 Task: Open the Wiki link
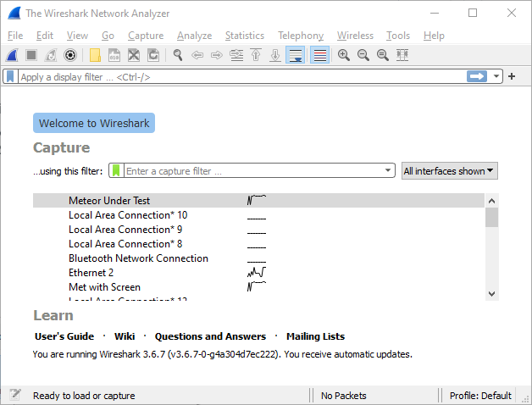(x=125, y=336)
